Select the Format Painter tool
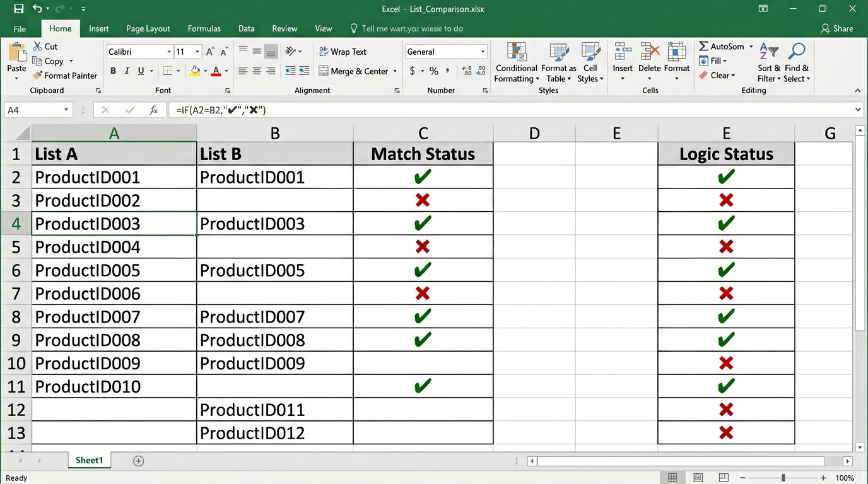 pos(65,76)
